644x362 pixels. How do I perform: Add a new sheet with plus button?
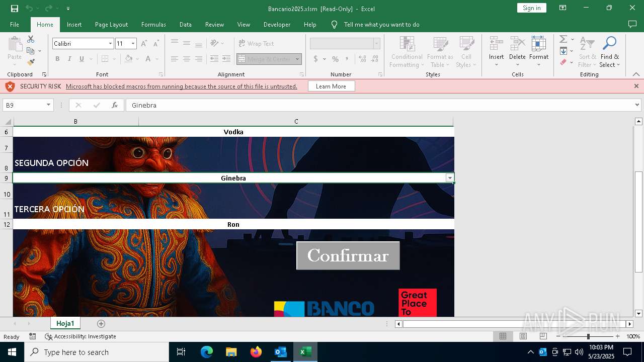[x=101, y=323]
